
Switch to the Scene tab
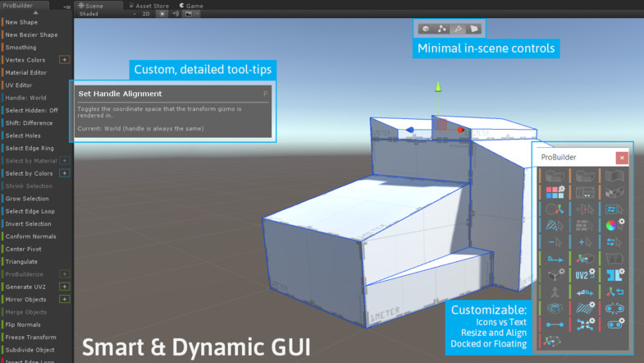98,6
